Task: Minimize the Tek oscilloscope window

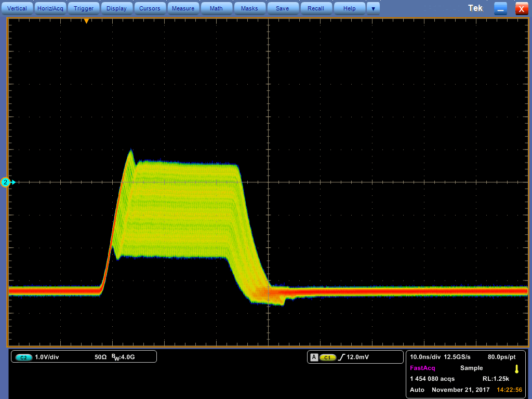Action: [500, 8]
